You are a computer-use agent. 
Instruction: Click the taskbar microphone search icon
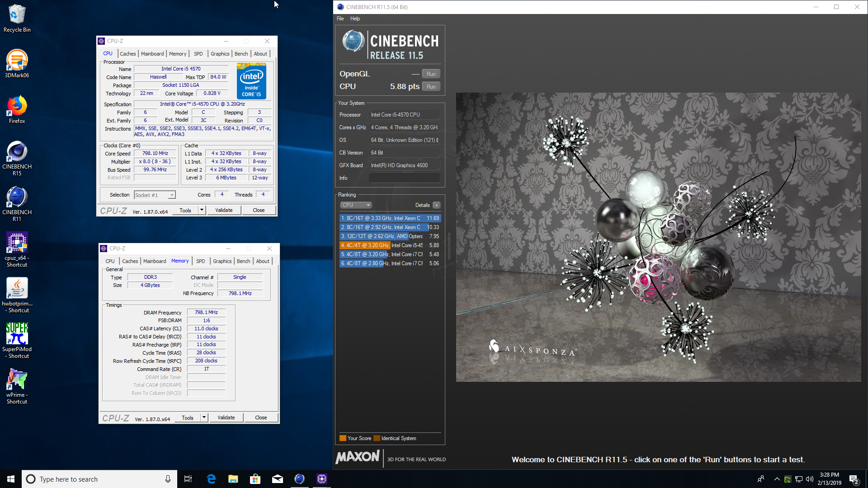pyautogui.click(x=168, y=479)
